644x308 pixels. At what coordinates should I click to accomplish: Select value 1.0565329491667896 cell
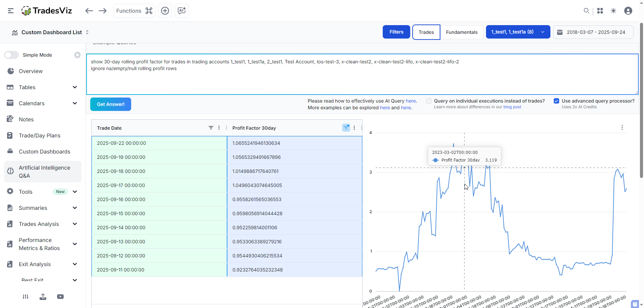pos(295,157)
